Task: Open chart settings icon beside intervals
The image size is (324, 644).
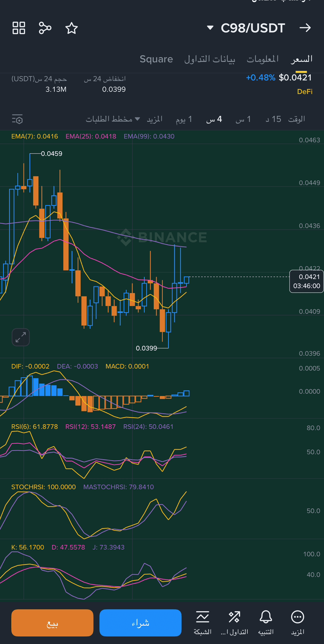Action: coord(17,119)
